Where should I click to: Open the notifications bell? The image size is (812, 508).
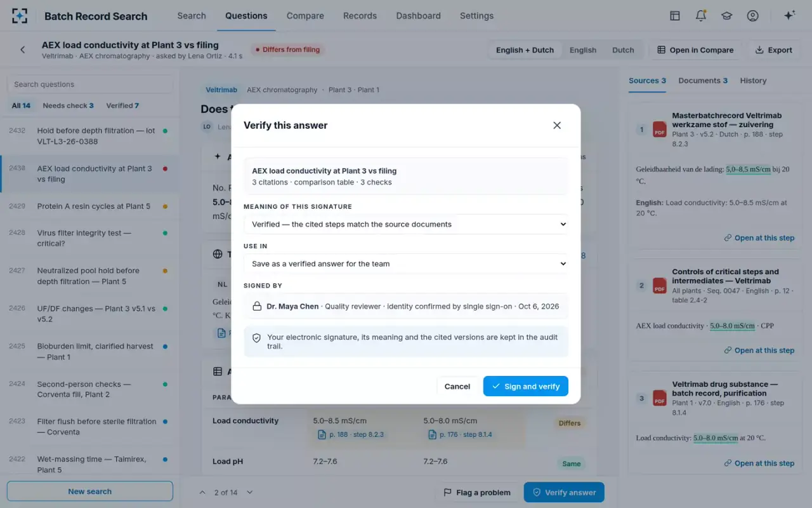[x=701, y=16]
